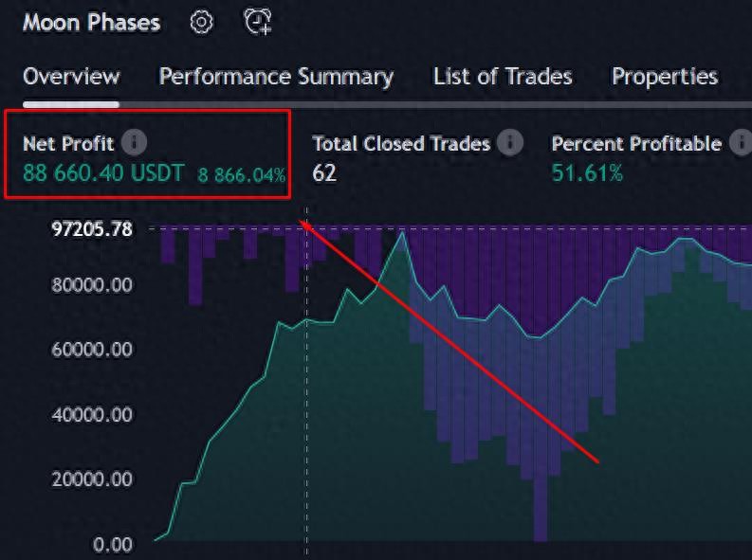Switch to the Properties tab
The height and width of the screenshot is (560, 752).
[x=664, y=77]
